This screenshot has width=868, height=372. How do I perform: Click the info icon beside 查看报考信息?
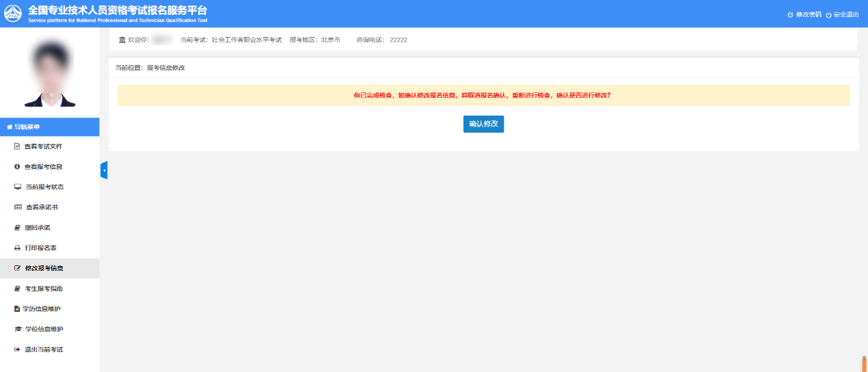click(17, 167)
